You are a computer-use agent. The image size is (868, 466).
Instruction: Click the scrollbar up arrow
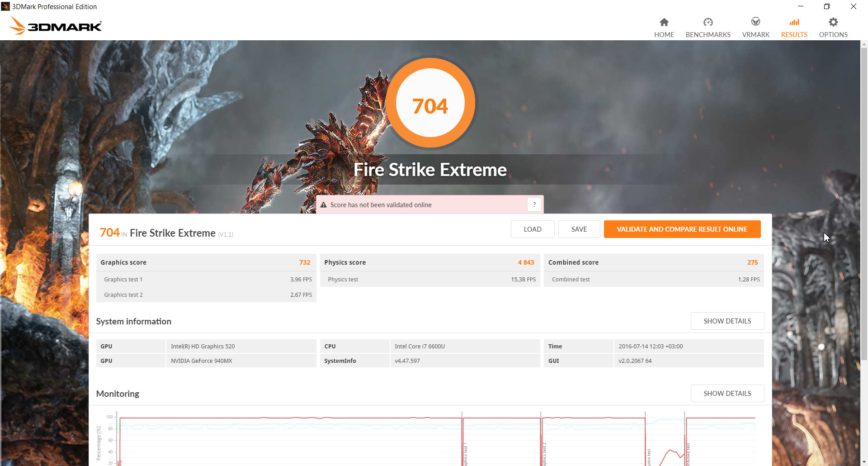(x=864, y=44)
